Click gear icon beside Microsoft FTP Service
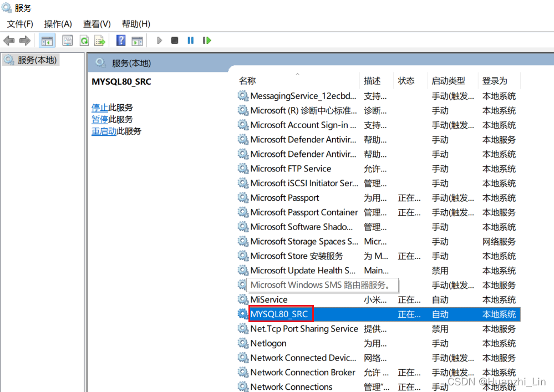Screen dimensions: 554x392 pyautogui.click(x=243, y=169)
